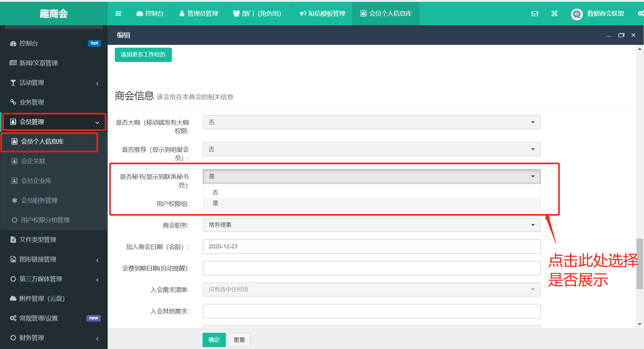Viewport: 644px width, 349px height.
Task: Click the 控制台 dashboard icon in sidebar
Action: pos(13,44)
